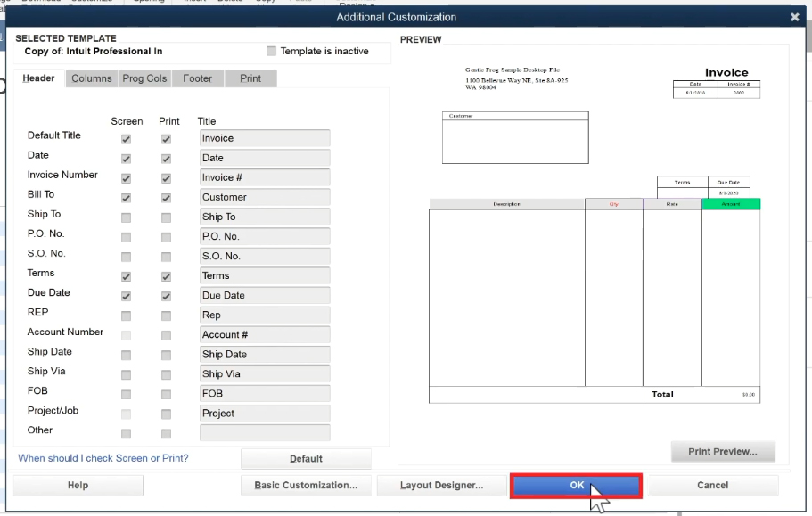Enable S.O. No. Print checkbox

coord(166,257)
